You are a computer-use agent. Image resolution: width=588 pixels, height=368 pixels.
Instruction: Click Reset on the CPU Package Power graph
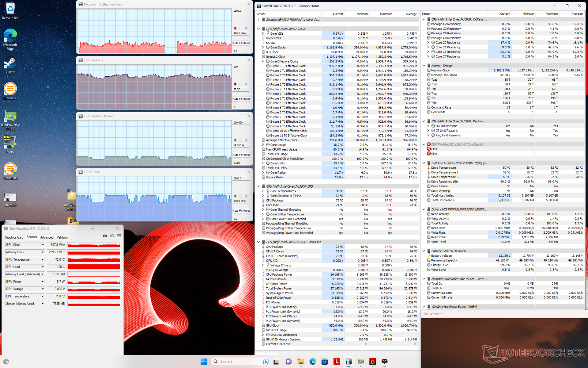click(247, 155)
